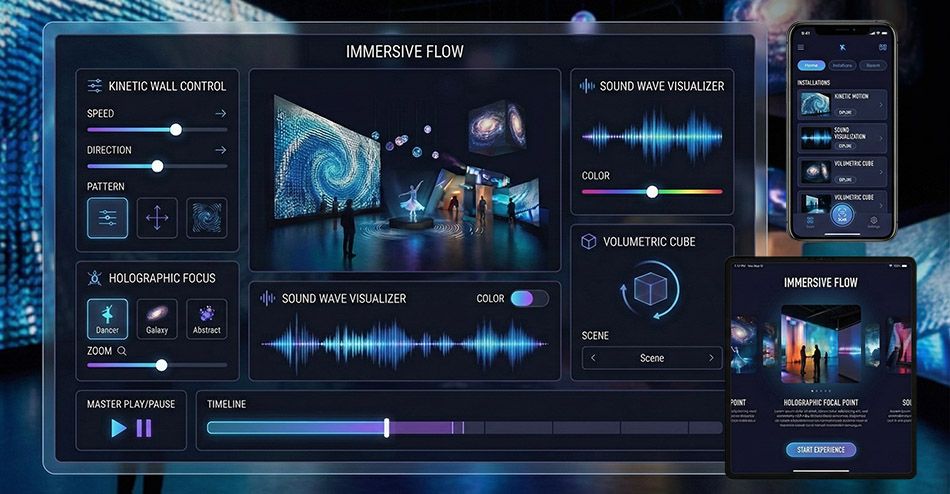Tap Explore under Kinetic Motion on phone
The height and width of the screenshot is (494, 950).
(x=845, y=112)
